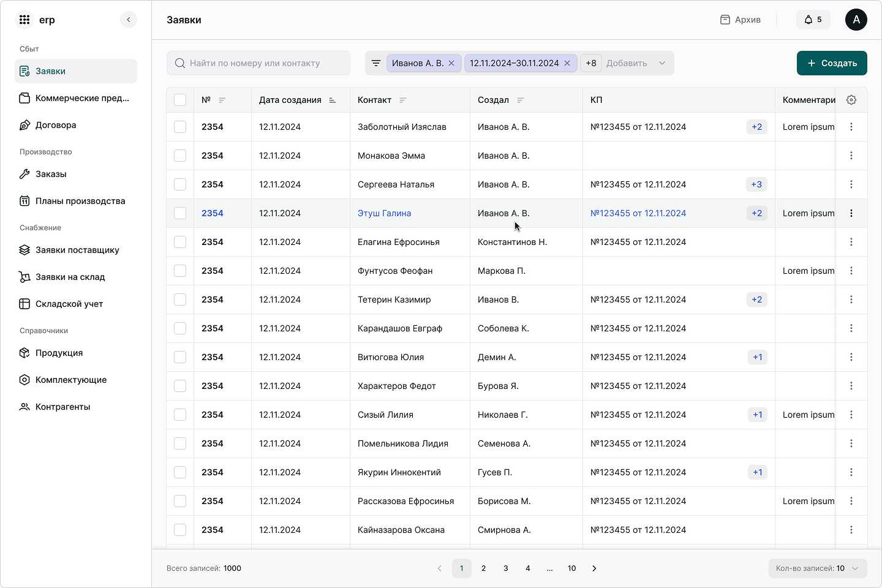This screenshot has width=882, height=588.
Task: Open Договора from the sidebar menu
Action: coord(54,125)
